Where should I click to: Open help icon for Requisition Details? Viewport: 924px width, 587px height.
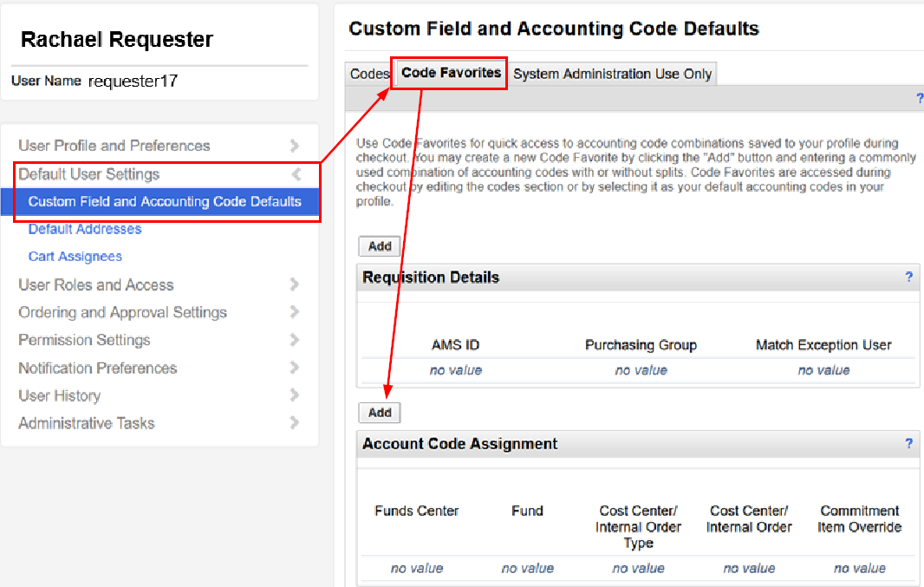point(908,277)
